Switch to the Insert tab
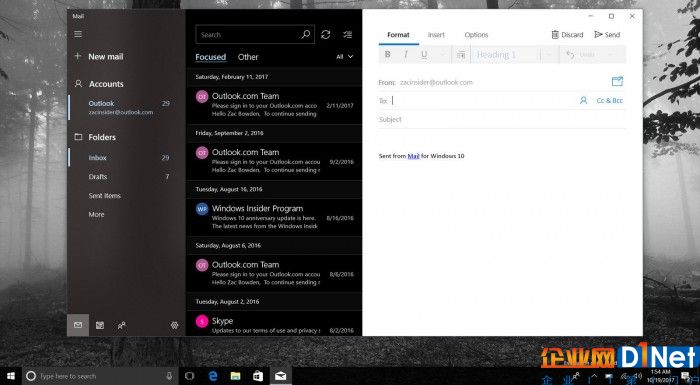Image resolution: width=700 pixels, height=385 pixels. [x=436, y=35]
